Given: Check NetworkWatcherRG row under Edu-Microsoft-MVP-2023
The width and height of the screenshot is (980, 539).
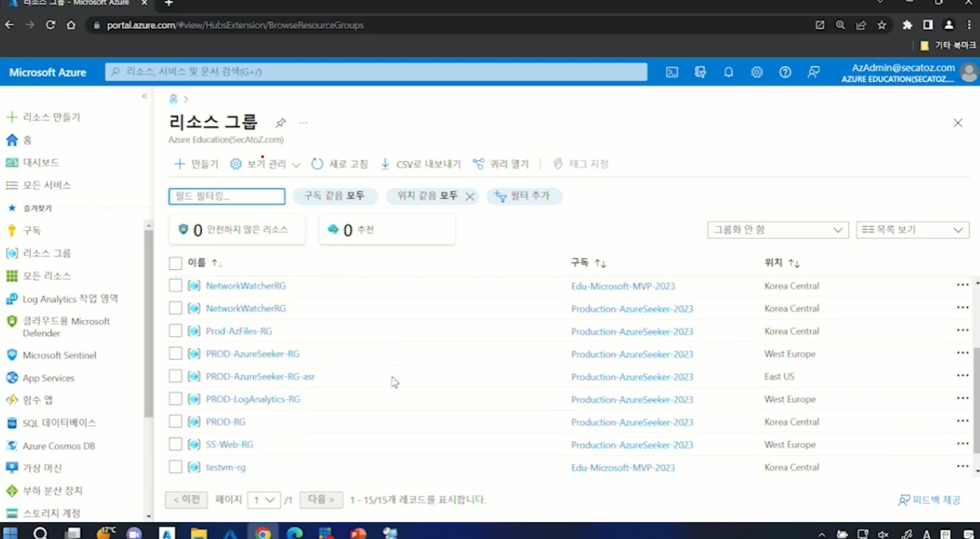Looking at the screenshot, I should [176, 285].
